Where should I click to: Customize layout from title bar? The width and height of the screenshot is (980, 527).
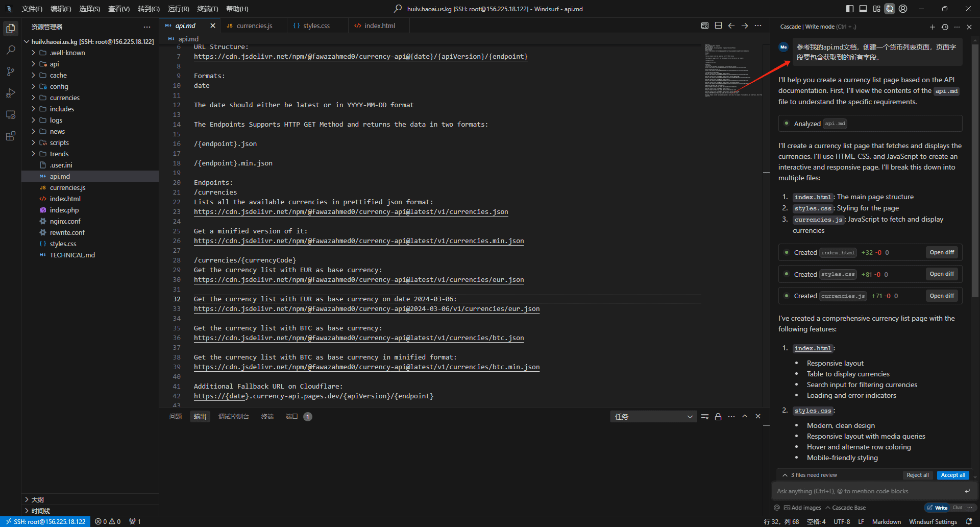pos(876,9)
